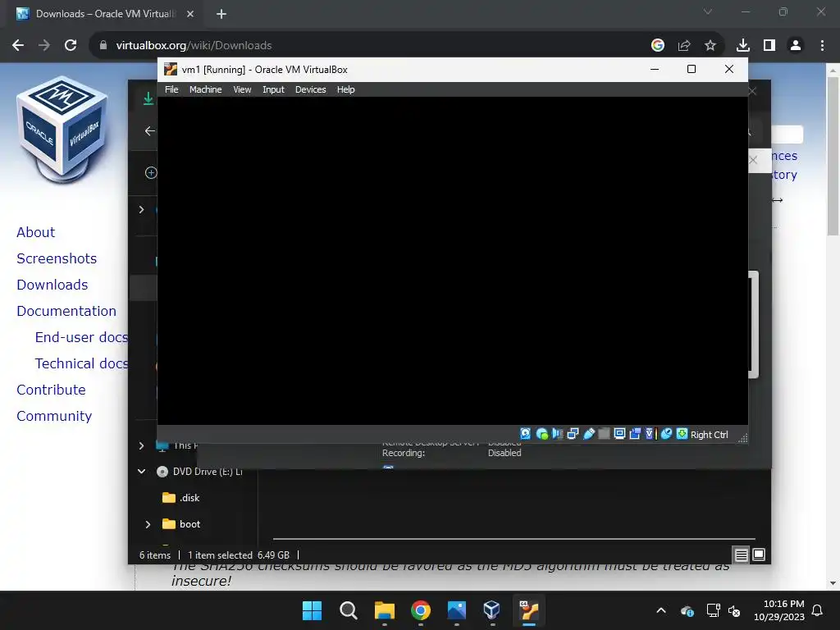Click the New plus icon in File Explorer
Image resolution: width=840 pixels, height=630 pixels.
(151, 172)
